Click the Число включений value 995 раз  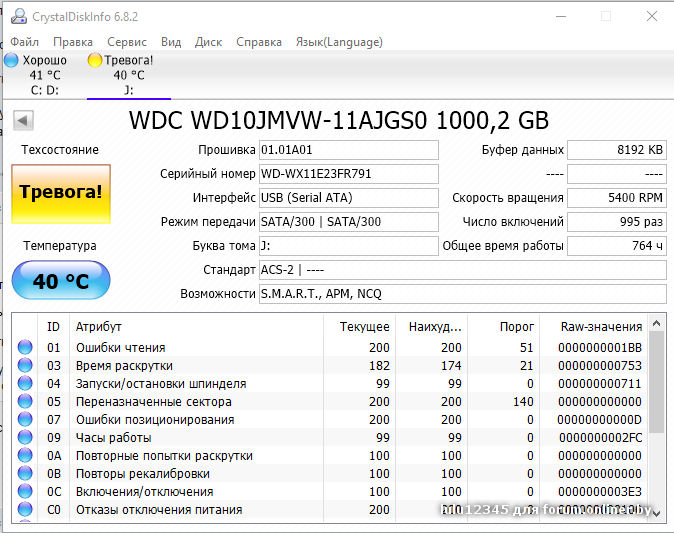617,222
